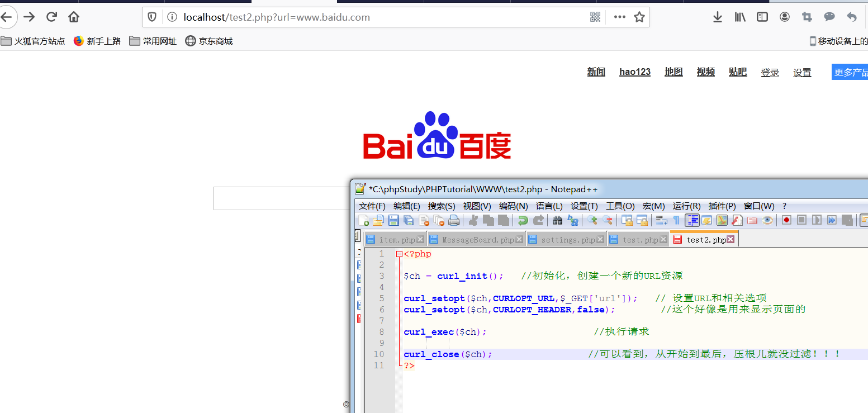Open 宏(M) menu in Notepad++
This screenshot has width=868, height=413.
pyautogui.click(x=654, y=206)
